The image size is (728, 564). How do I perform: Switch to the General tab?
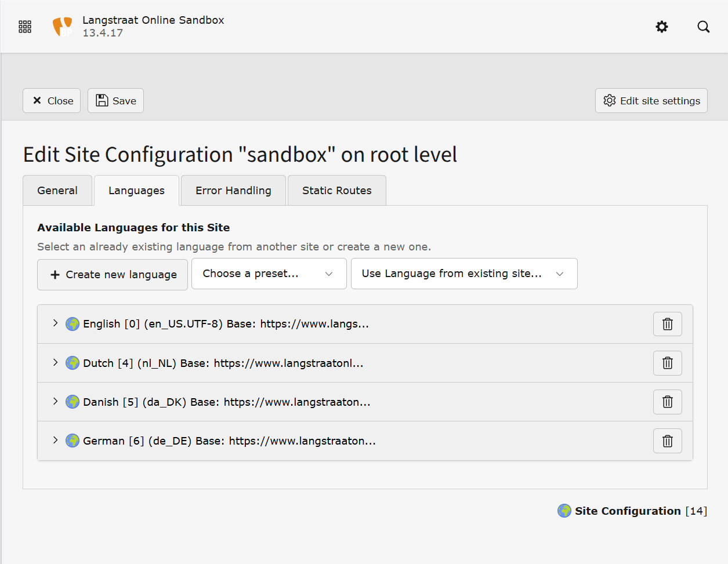57,191
